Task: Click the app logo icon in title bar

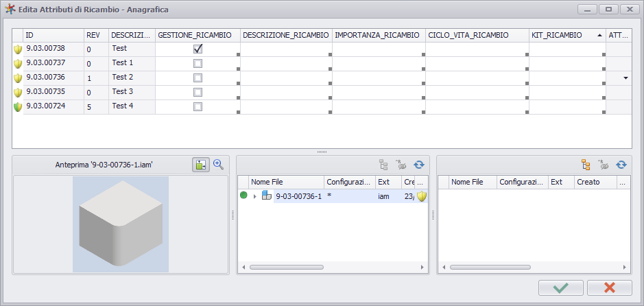Action: coord(10,10)
